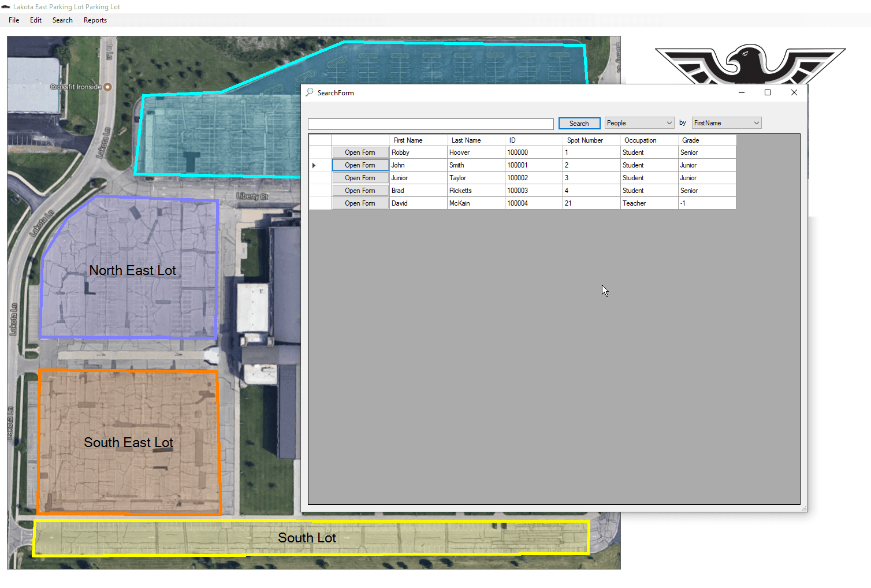Click ID cell '100000'

coord(534,152)
